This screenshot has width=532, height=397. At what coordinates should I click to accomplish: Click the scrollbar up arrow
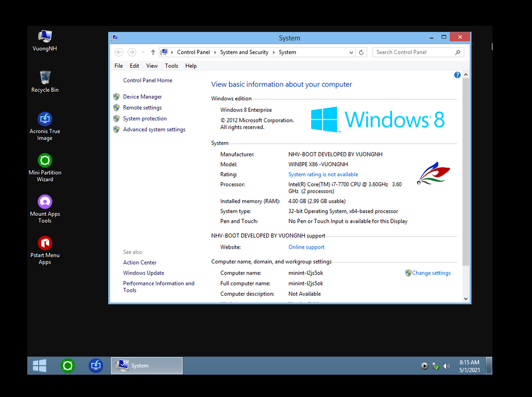466,74
